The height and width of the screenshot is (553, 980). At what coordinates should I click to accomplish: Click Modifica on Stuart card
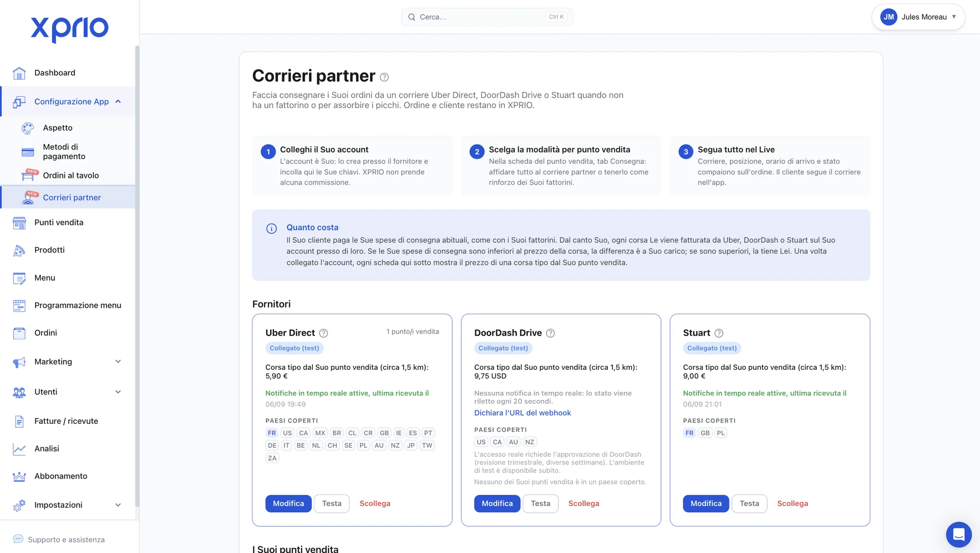(x=706, y=504)
